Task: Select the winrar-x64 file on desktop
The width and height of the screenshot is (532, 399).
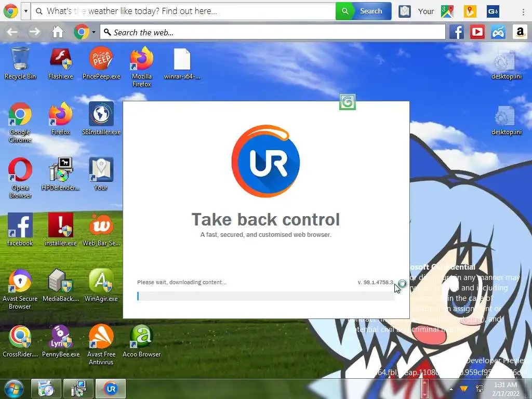Action: (x=182, y=64)
